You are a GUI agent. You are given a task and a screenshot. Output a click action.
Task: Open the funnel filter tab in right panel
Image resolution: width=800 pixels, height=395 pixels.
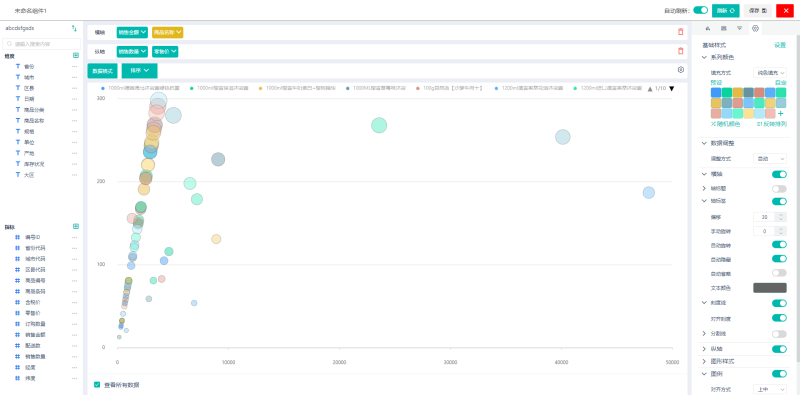(739, 28)
